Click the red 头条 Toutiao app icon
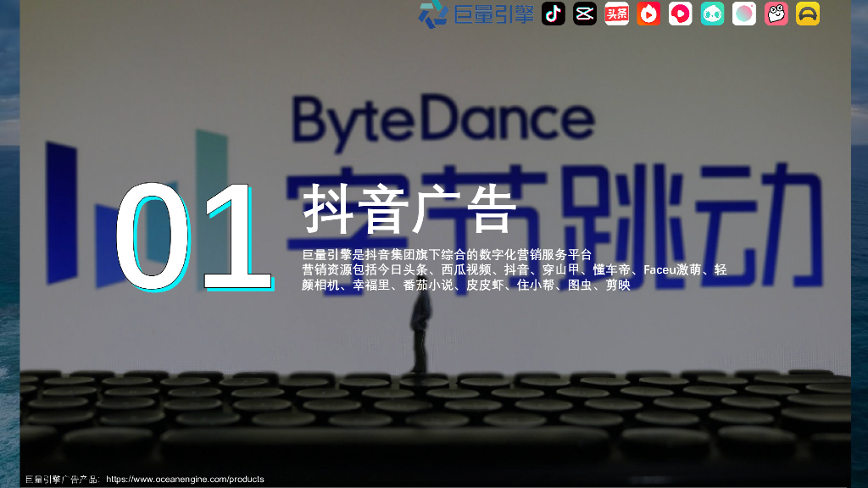Viewport: 868px width, 488px height. tap(617, 14)
